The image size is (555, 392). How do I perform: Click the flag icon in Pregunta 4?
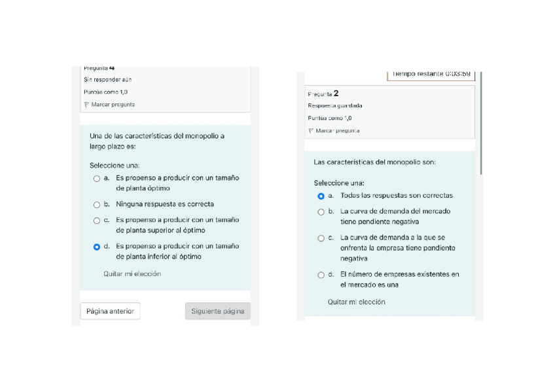[x=86, y=105]
